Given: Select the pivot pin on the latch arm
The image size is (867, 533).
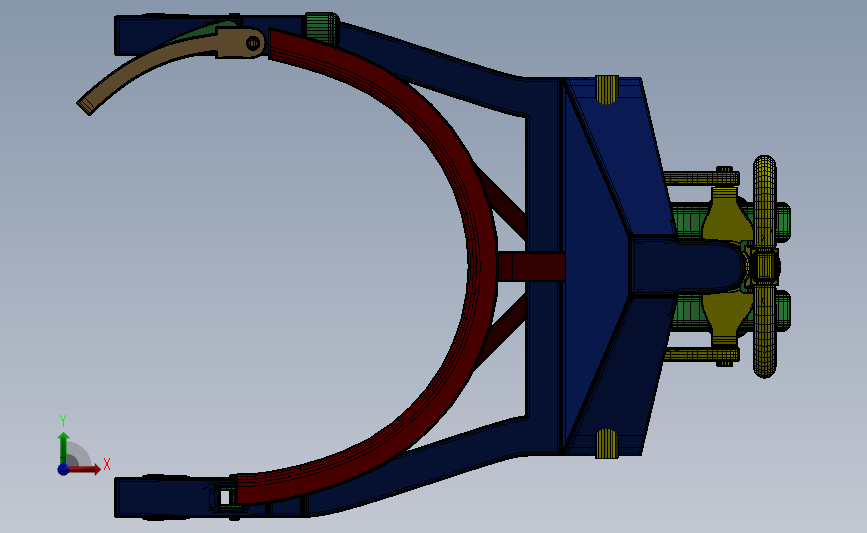Looking at the screenshot, I should (253, 43).
